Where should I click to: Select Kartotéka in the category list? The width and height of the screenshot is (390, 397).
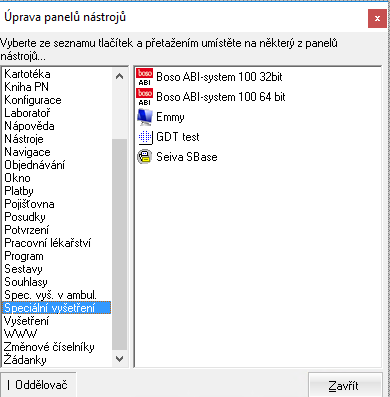click(27, 74)
